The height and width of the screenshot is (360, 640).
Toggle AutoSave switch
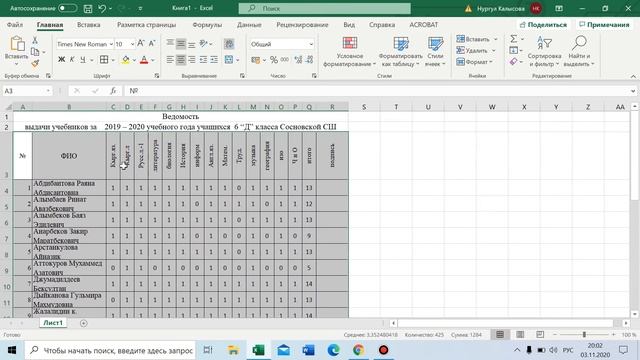(67, 8)
